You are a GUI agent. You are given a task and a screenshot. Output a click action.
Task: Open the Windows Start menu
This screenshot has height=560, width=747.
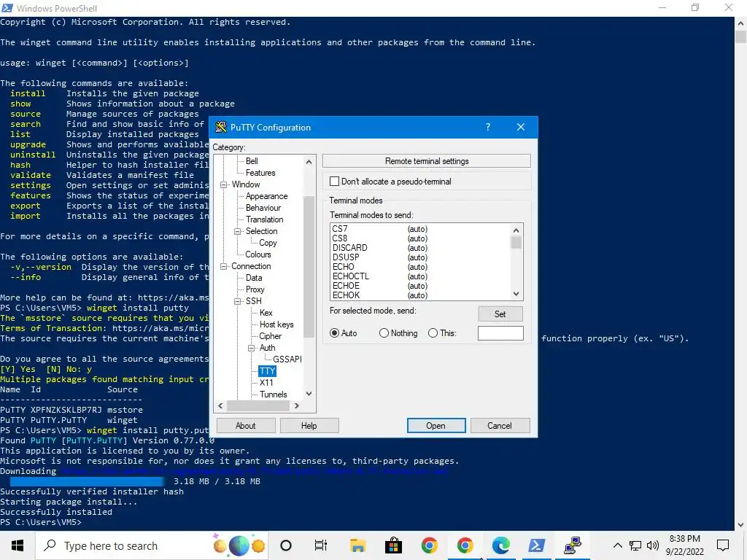click(18, 545)
